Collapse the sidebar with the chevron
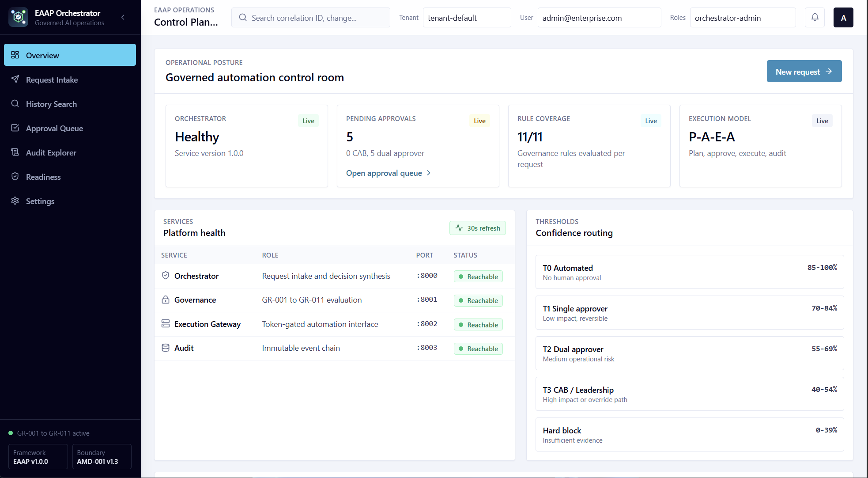 click(123, 17)
